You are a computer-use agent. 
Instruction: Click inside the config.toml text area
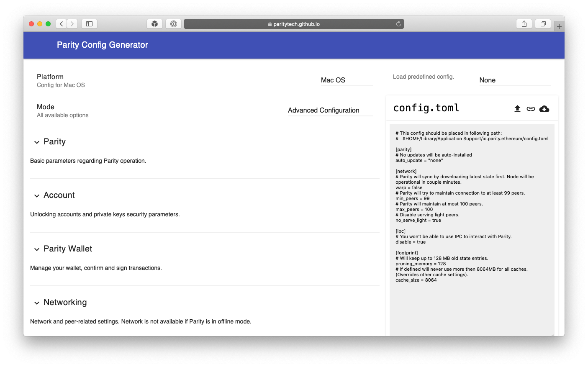pyautogui.click(x=472, y=230)
